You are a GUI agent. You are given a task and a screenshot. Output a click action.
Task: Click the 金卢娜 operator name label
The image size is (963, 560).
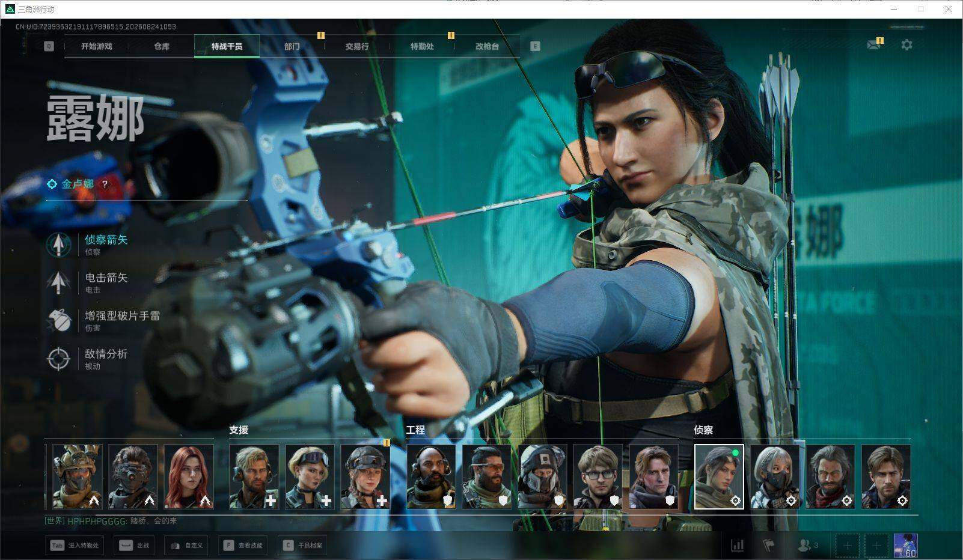(78, 184)
